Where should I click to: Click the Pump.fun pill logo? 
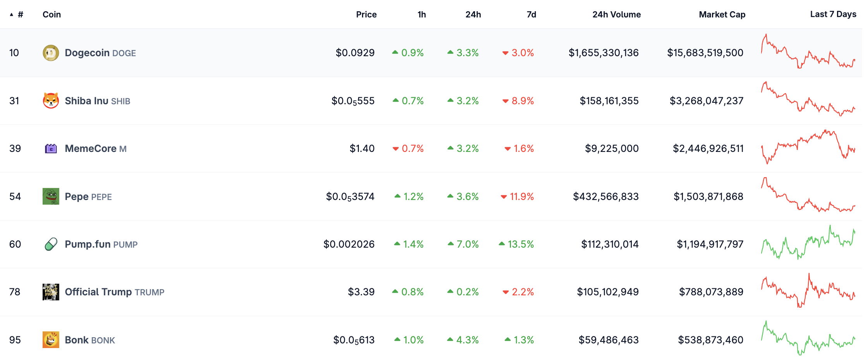point(50,244)
